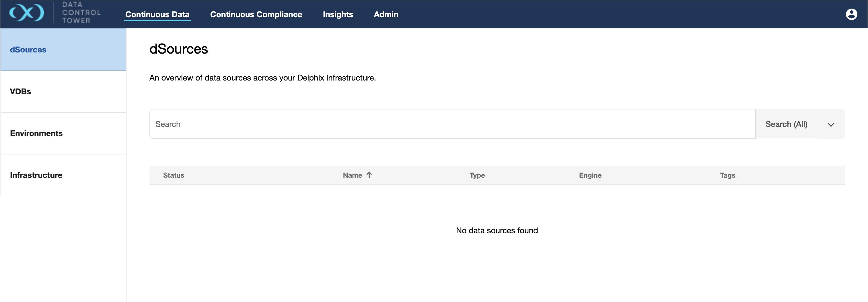This screenshot has height=302, width=868.
Task: Sort the table by Status column
Action: [174, 175]
